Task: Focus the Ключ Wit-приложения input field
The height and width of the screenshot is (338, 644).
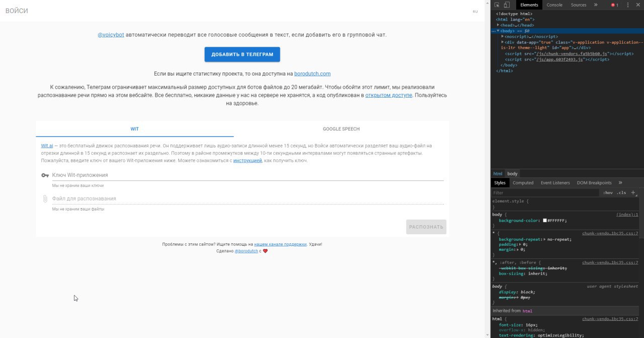Action: (x=248, y=175)
